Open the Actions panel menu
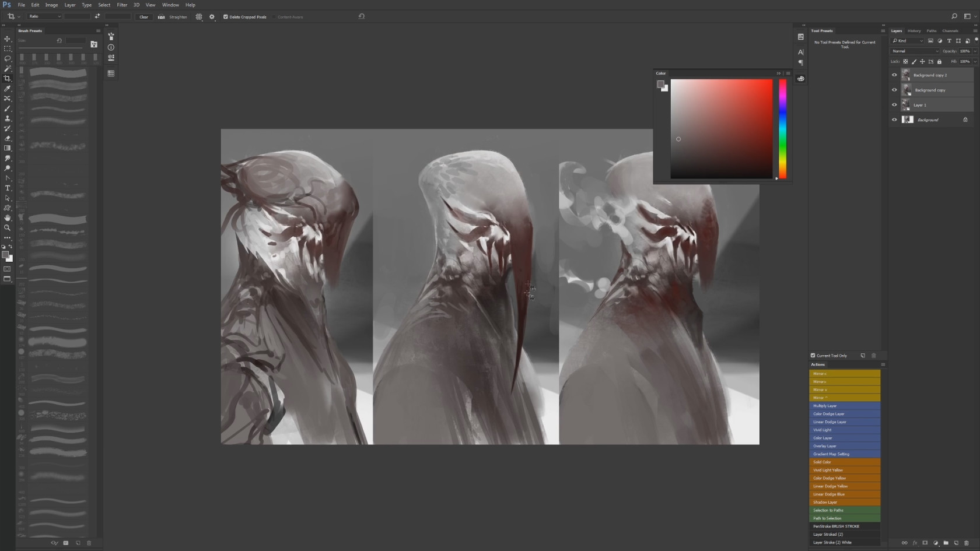The height and width of the screenshot is (551, 980). (x=883, y=364)
